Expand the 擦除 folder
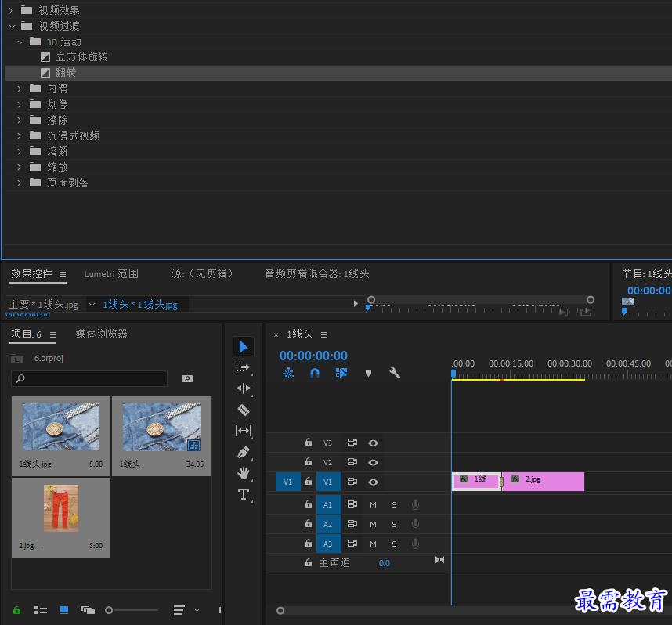Viewport: 672px width, 625px height. (x=20, y=120)
